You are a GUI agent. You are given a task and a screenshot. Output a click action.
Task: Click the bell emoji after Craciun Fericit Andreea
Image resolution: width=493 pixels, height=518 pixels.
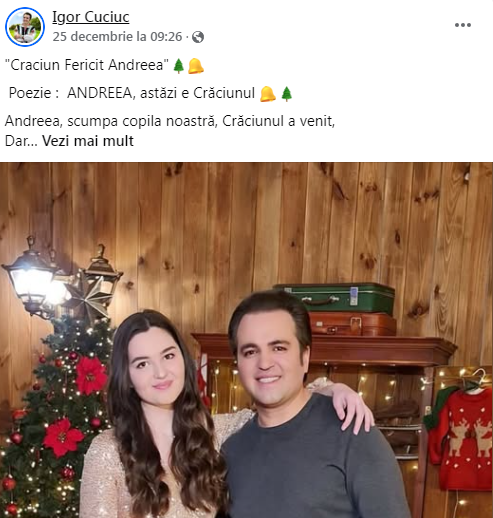click(196, 66)
